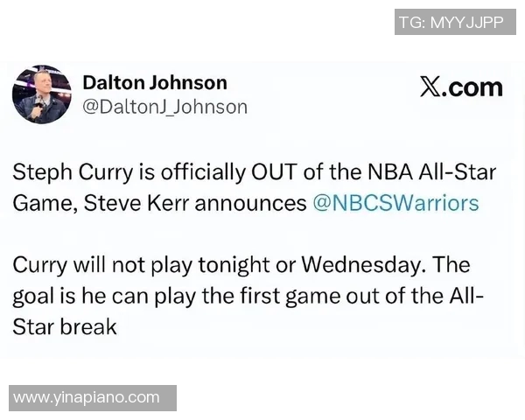Click the words "Star break" on last line
The width and height of the screenshot is (525, 420).
point(65,327)
